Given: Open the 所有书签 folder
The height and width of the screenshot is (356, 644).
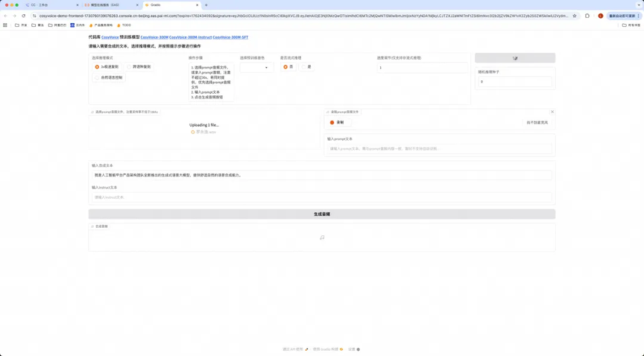Looking at the screenshot, I should pyautogui.click(x=631, y=25).
